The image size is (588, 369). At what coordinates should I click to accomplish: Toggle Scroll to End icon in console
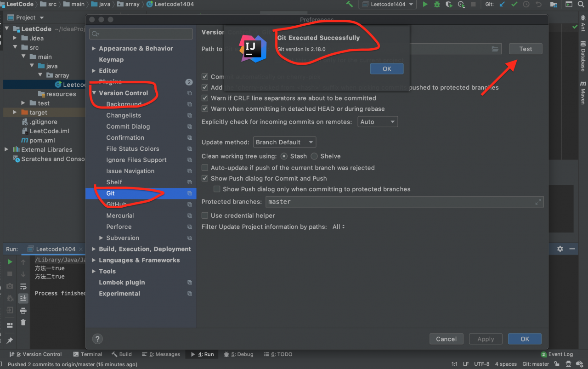click(x=23, y=298)
